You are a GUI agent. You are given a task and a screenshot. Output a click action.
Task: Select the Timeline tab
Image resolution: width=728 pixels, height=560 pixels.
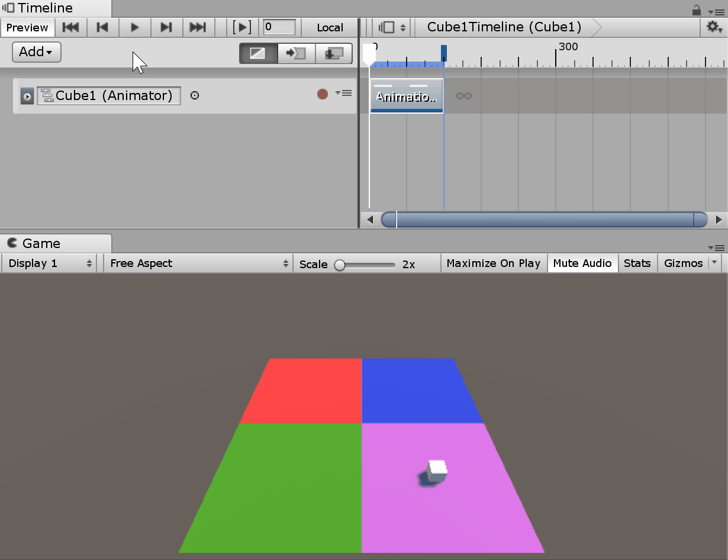[45, 8]
